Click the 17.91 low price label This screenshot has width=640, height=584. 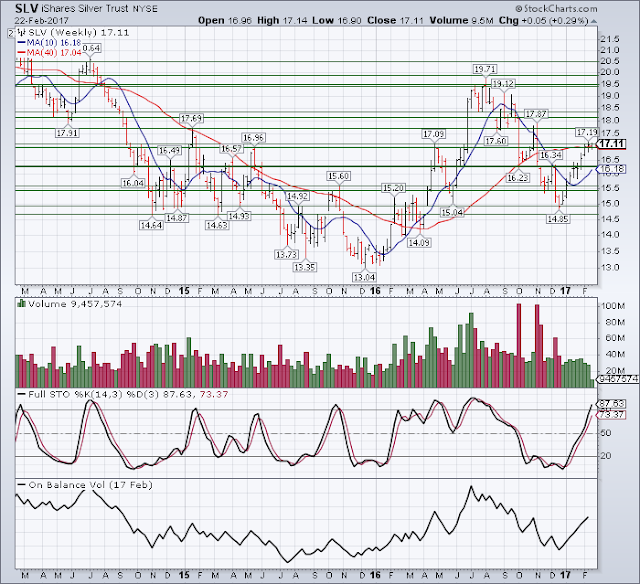[67, 133]
